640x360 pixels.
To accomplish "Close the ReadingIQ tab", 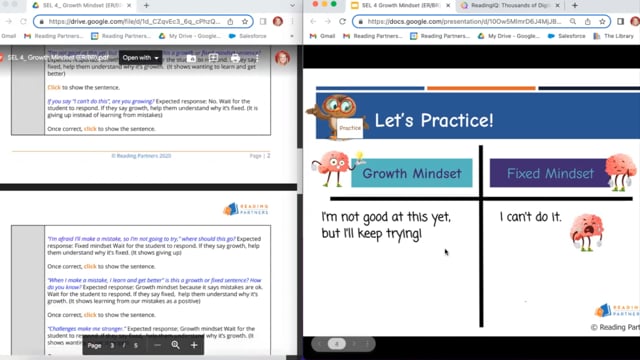I will (557, 6).
